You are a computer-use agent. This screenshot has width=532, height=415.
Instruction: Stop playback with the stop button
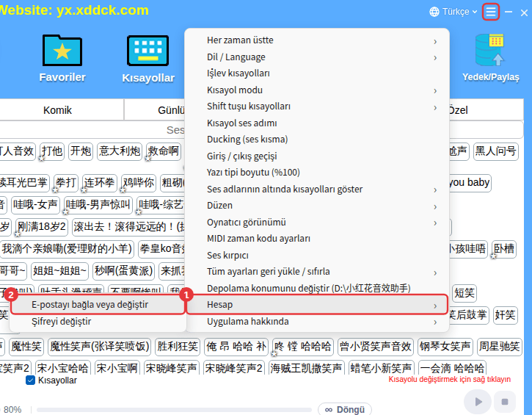point(505,402)
